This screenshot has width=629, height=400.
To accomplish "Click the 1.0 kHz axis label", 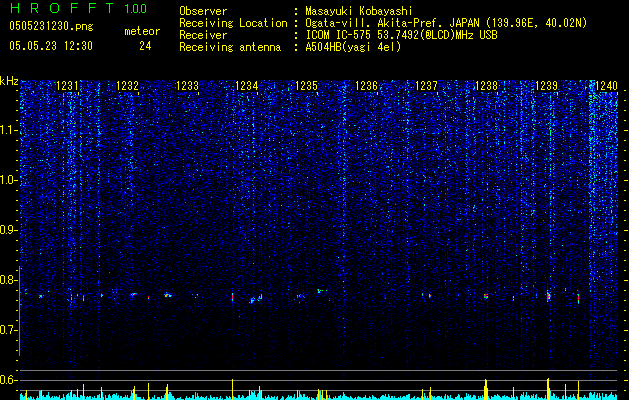I will click(x=9, y=181).
